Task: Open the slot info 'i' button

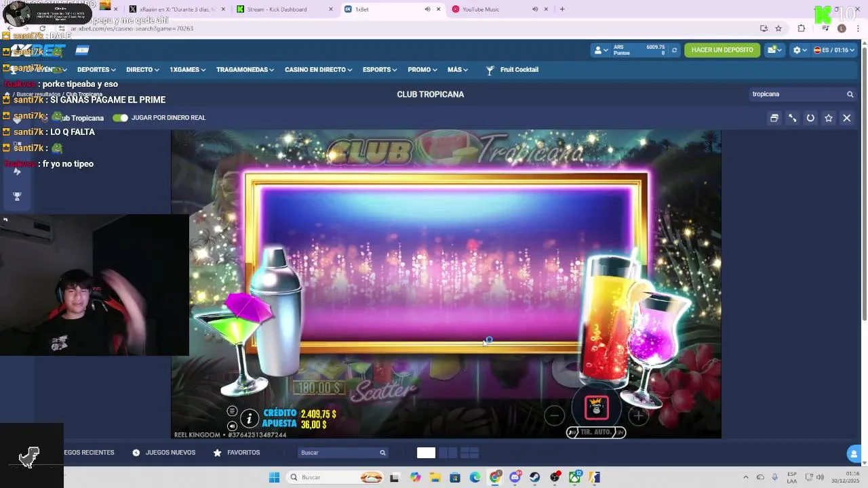Action: tap(250, 419)
